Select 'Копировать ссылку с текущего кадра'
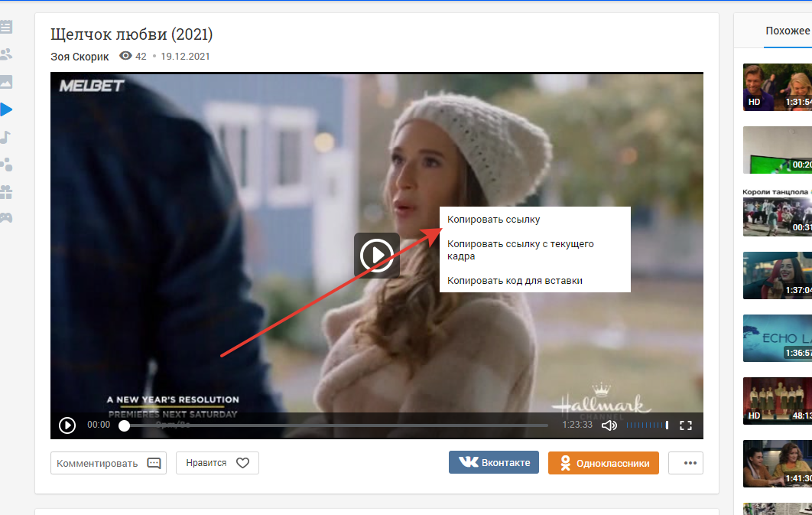Viewport: 812px width, 515px height. click(x=535, y=249)
